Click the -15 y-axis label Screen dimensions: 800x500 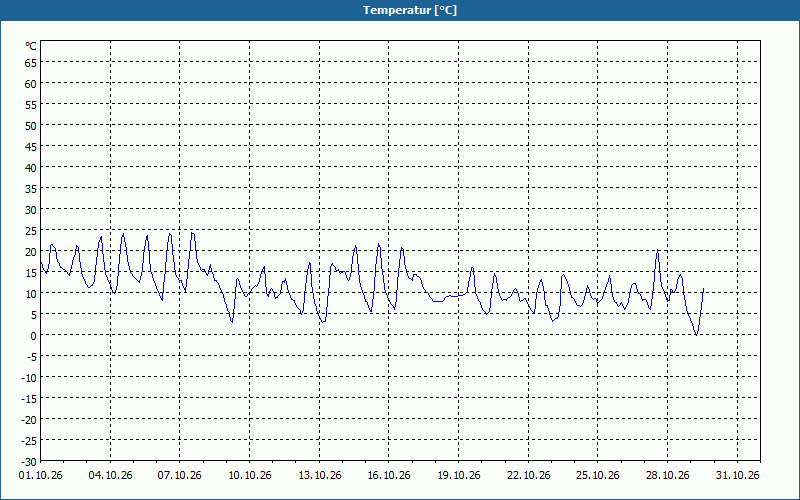tap(29, 398)
